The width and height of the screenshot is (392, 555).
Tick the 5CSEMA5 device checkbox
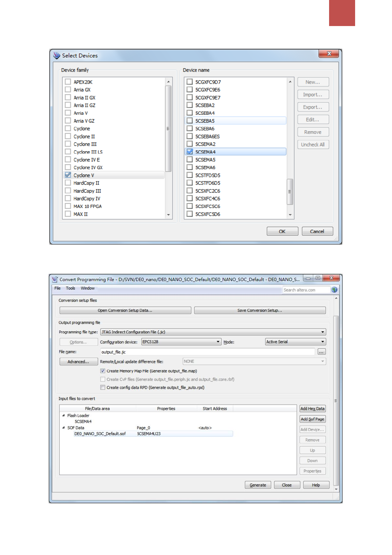[x=190, y=160]
